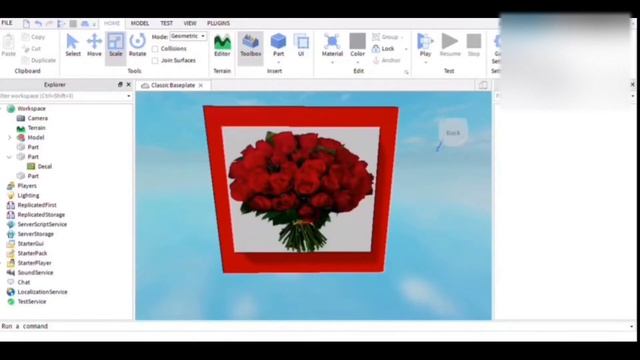
Task: Expand the Model node in Explorer
Action: click(x=9, y=138)
